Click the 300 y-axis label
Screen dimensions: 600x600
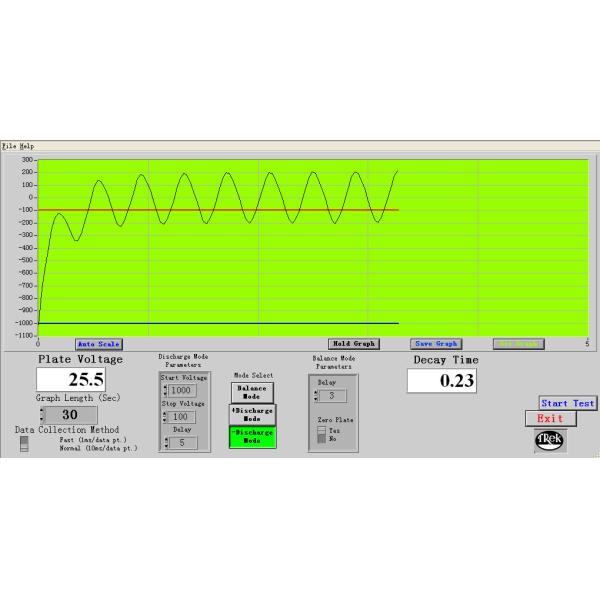pyautogui.click(x=28, y=160)
